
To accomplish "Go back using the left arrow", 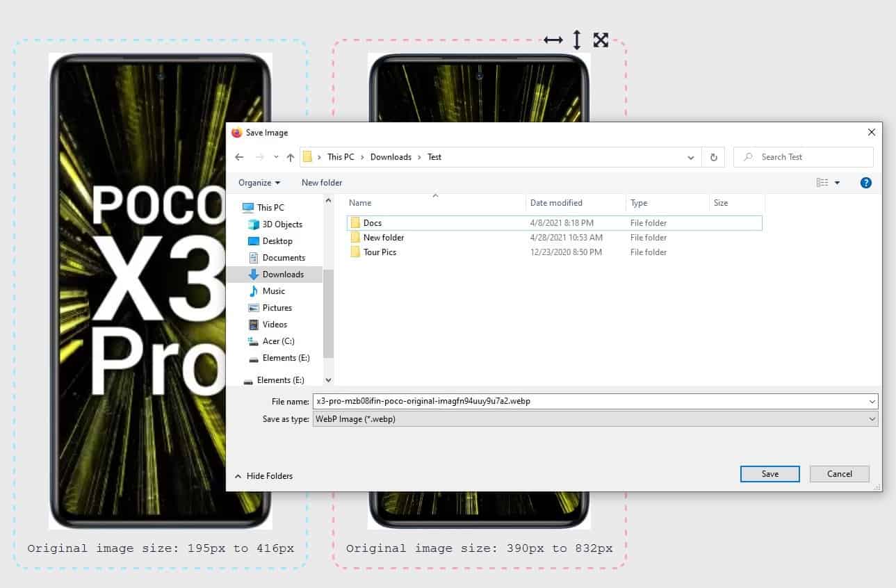I will (239, 157).
